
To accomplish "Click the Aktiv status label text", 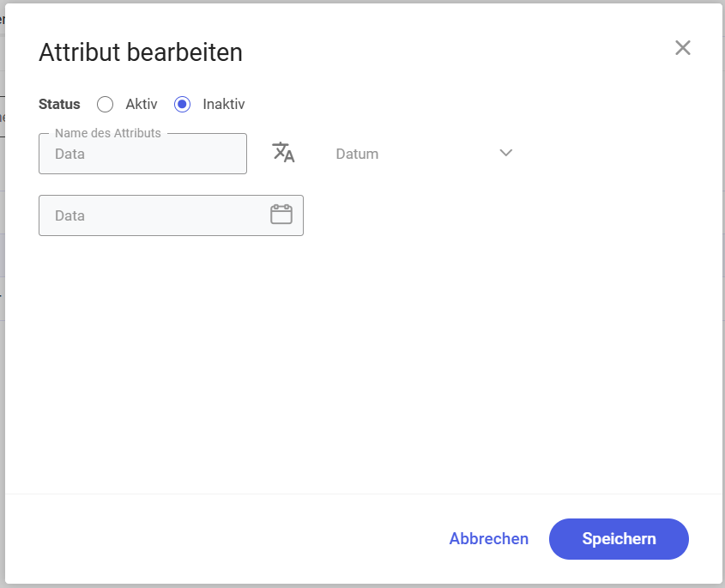I will coord(142,104).
